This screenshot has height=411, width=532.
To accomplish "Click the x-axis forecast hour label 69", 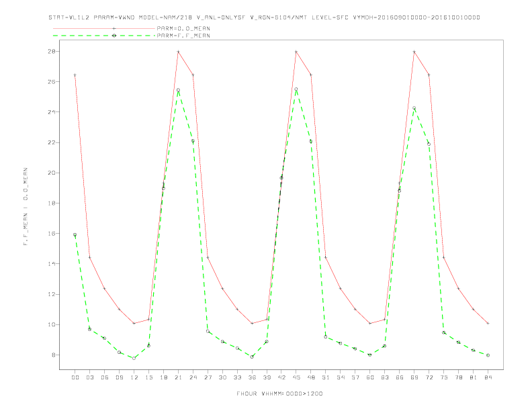I will (x=414, y=377).
